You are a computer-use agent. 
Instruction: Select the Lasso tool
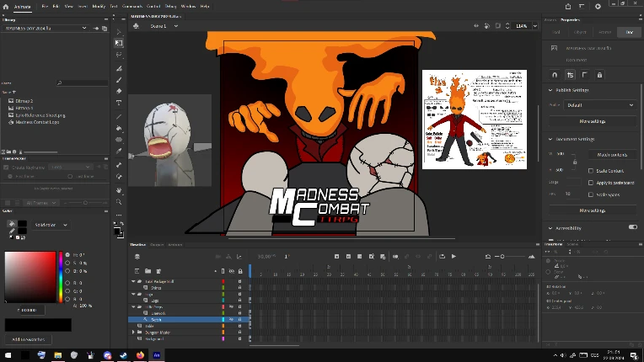[119, 55]
